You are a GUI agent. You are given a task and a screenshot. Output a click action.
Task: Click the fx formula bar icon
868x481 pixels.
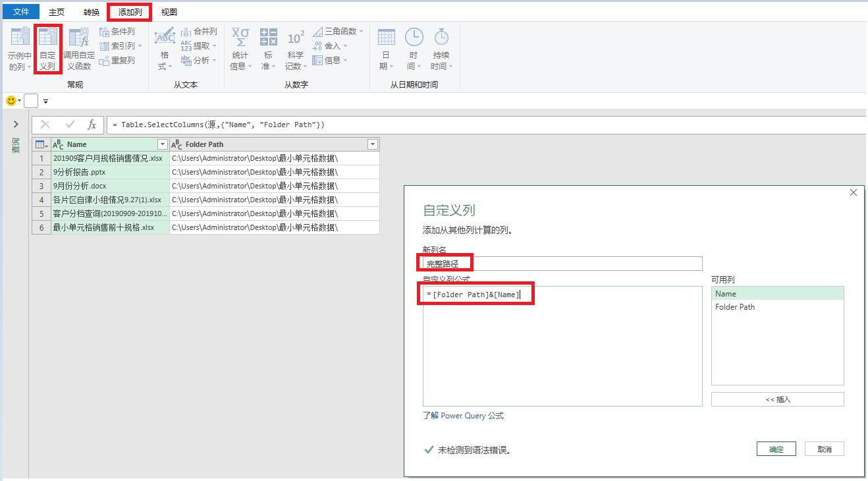92,125
